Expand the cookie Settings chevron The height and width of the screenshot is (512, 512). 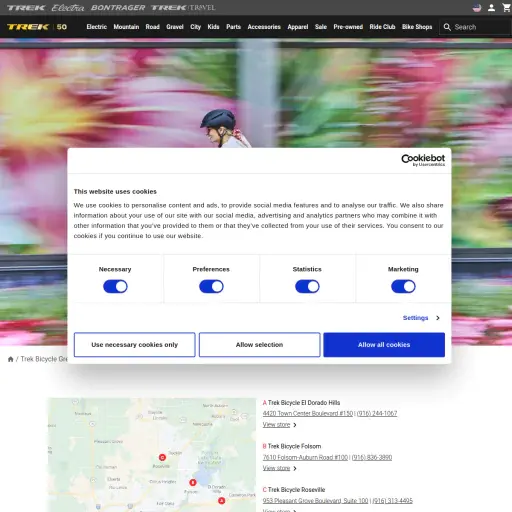[438, 318]
